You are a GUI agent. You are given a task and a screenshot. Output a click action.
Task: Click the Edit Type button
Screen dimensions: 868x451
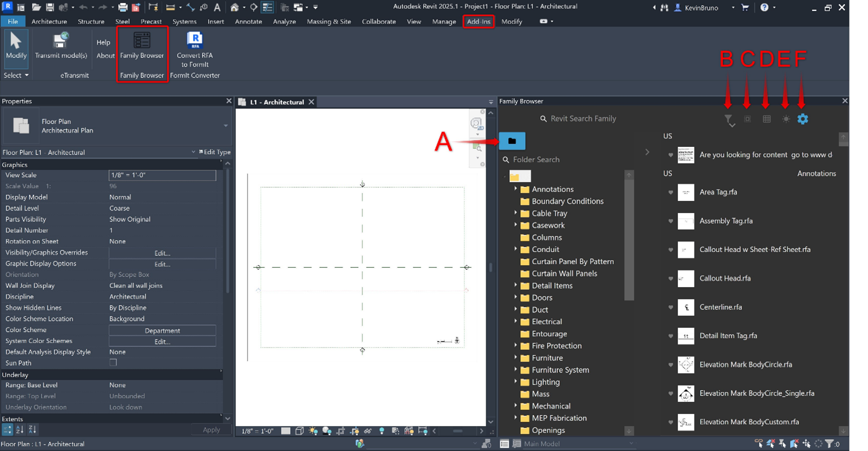pos(215,152)
